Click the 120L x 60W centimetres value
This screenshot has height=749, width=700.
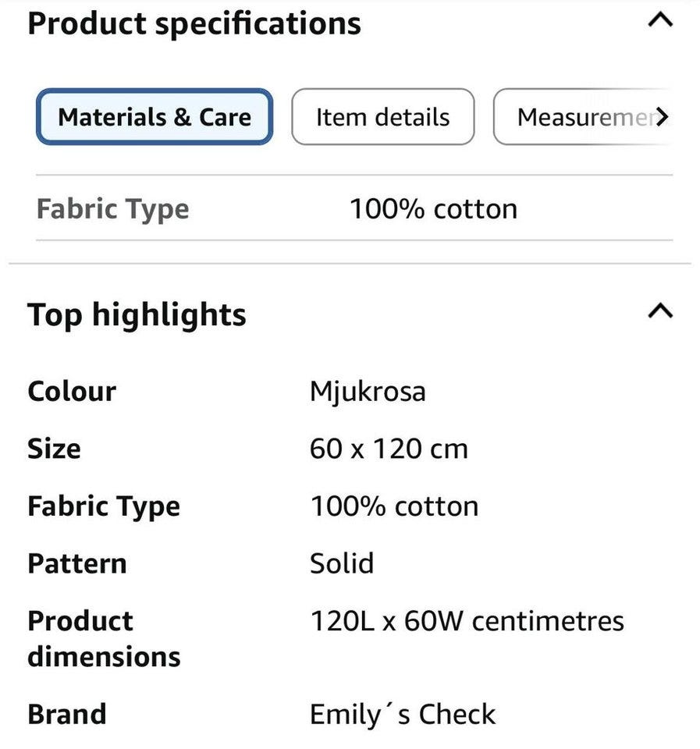point(467,621)
